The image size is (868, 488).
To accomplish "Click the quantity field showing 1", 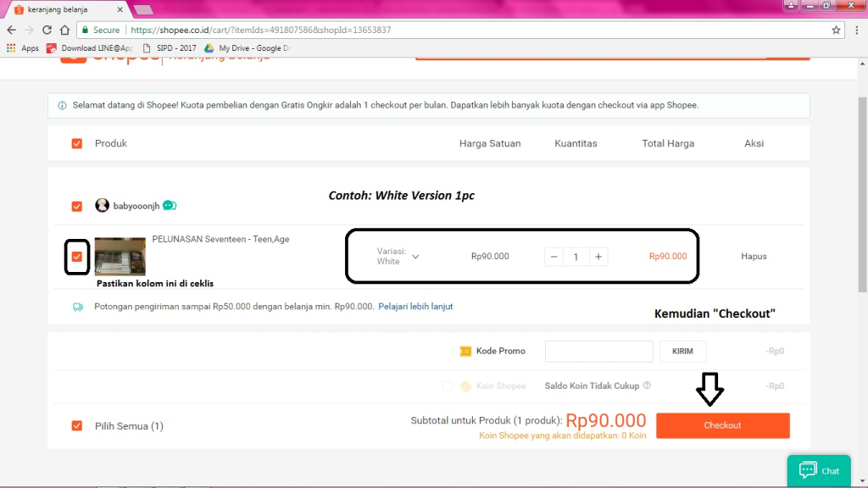I will 576,256.
